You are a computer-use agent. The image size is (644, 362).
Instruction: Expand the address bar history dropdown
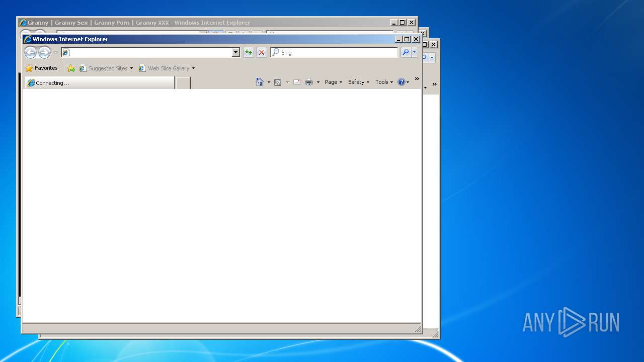[235, 52]
